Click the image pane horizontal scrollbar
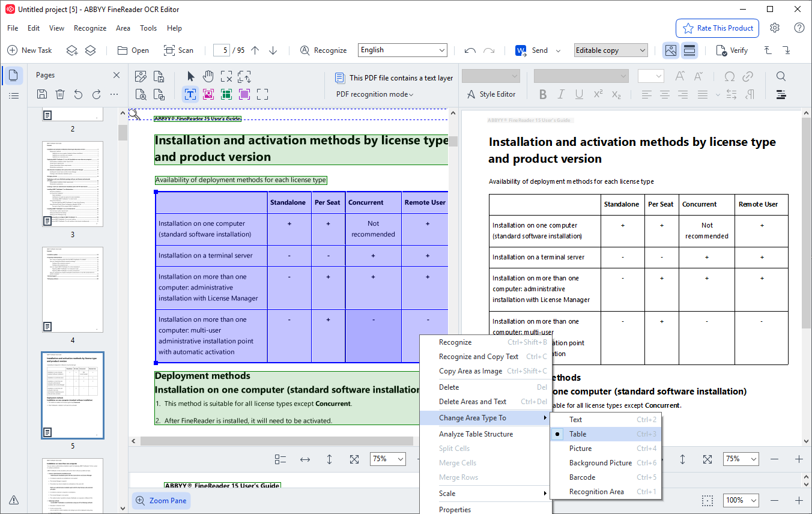This screenshot has width=812, height=514. 276,441
